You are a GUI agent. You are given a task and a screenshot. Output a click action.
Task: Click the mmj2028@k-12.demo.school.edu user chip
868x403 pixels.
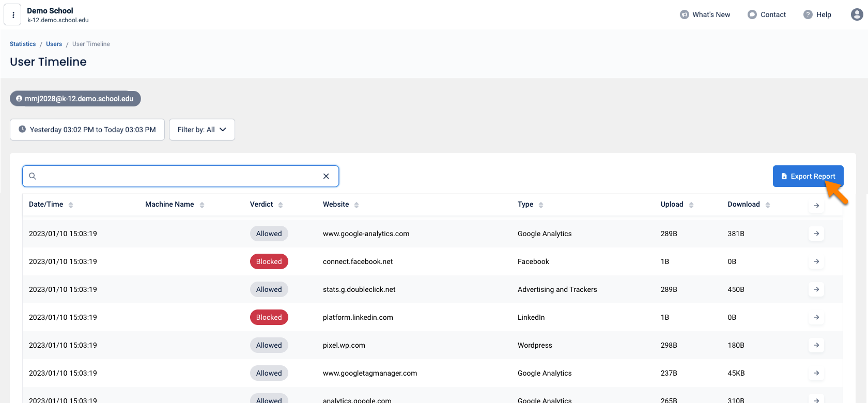[75, 99]
